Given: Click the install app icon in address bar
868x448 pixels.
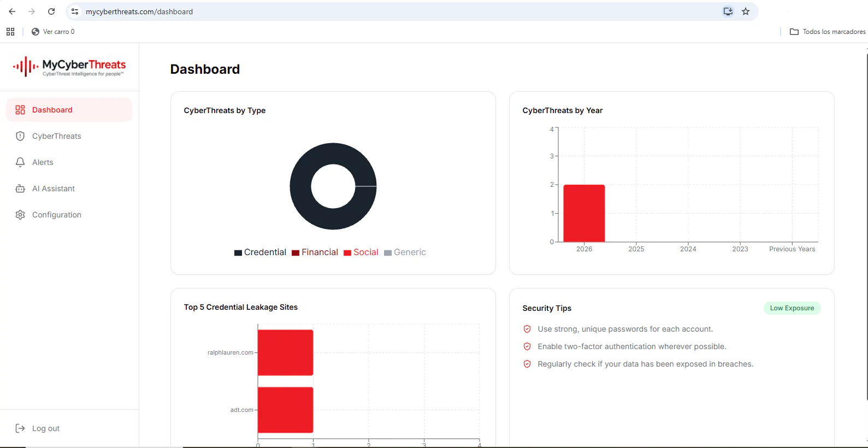Looking at the screenshot, I should point(728,11).
